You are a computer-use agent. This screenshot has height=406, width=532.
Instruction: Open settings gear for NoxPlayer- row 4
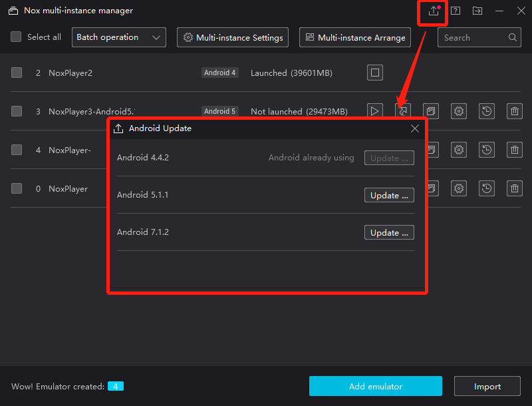click(x=459, y=150)
